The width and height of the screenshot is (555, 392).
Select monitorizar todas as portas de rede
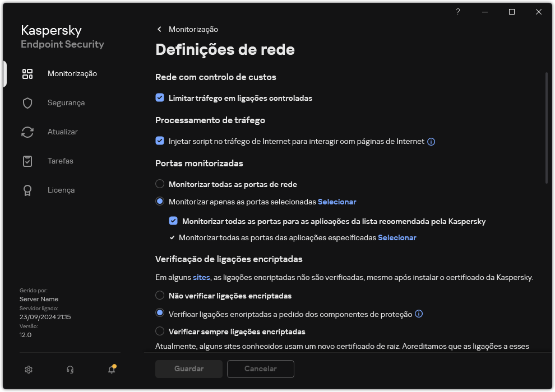click(159, 184)
